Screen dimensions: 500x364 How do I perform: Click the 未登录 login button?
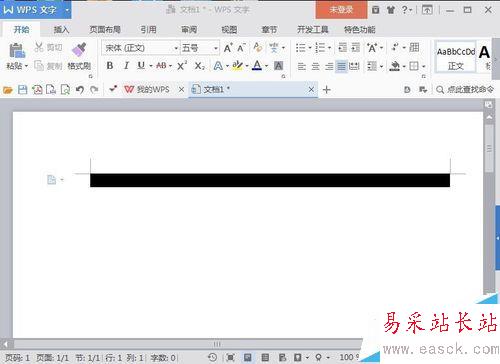coord(341,10)
